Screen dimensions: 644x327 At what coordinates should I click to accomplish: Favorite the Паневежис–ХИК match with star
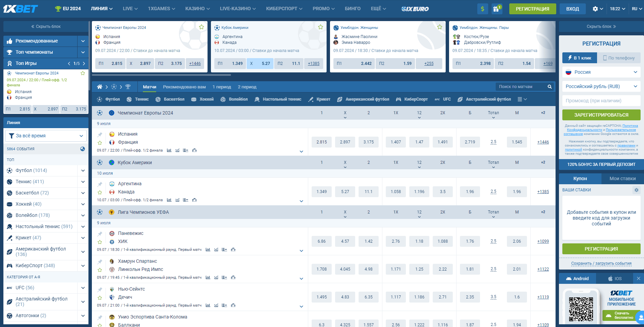coord(100,242)
